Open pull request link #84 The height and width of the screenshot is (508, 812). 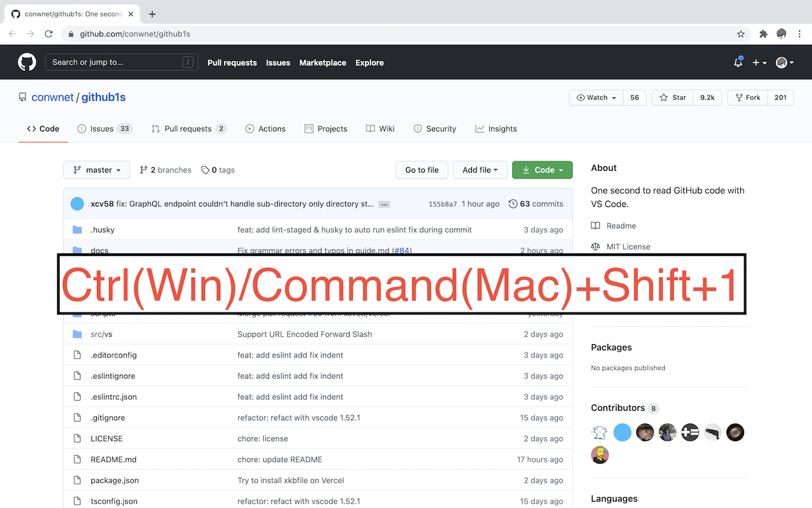[x=402, y=250]
